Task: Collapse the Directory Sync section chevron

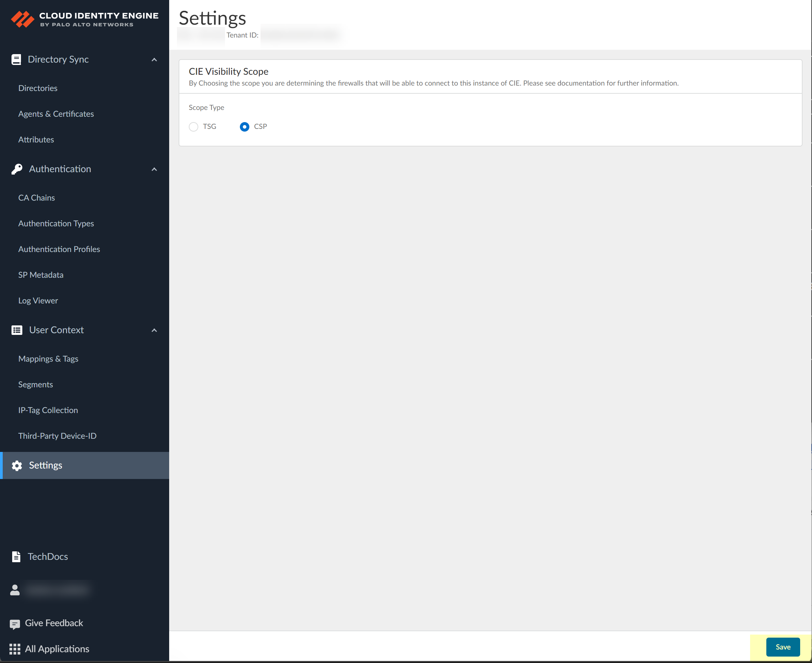Action: 154,60
